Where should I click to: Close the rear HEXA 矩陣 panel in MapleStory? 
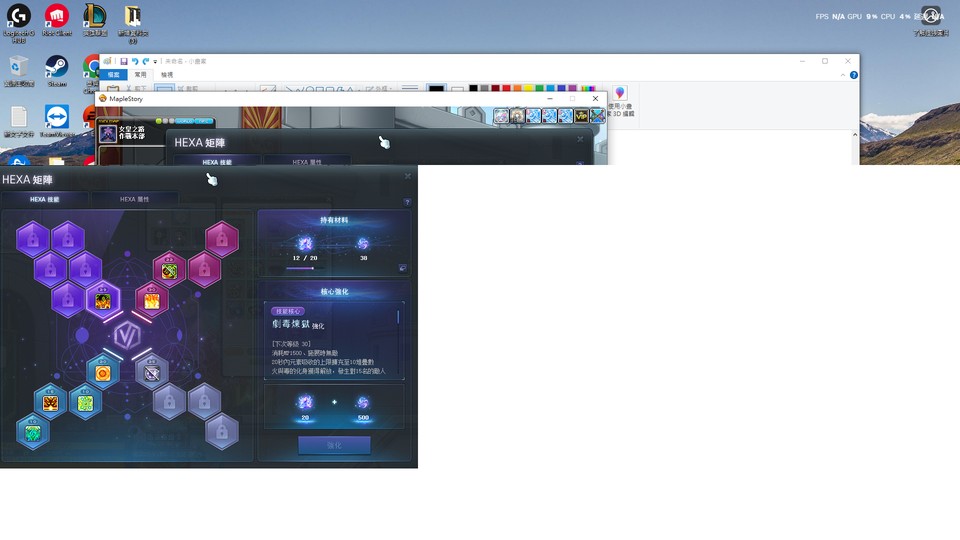click(x=580, y=140)
